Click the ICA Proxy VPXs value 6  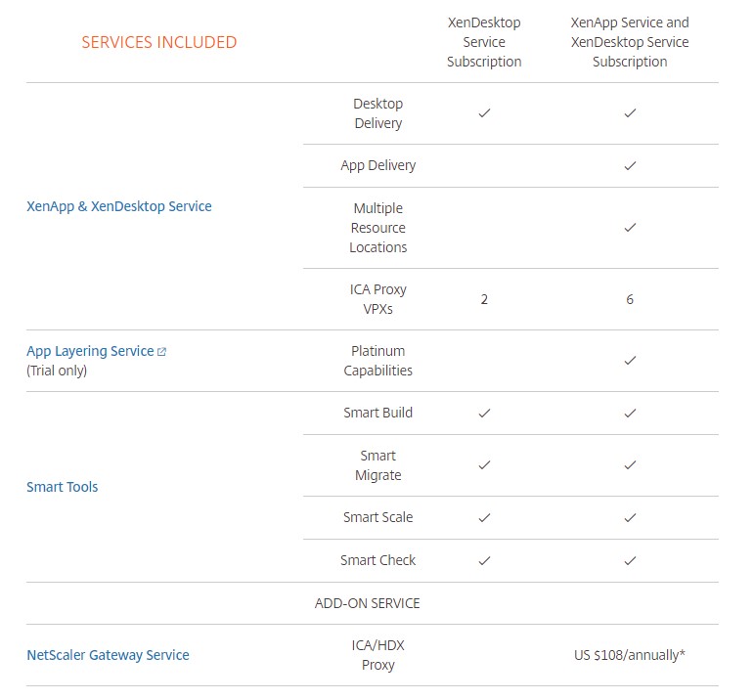point(630,299)
